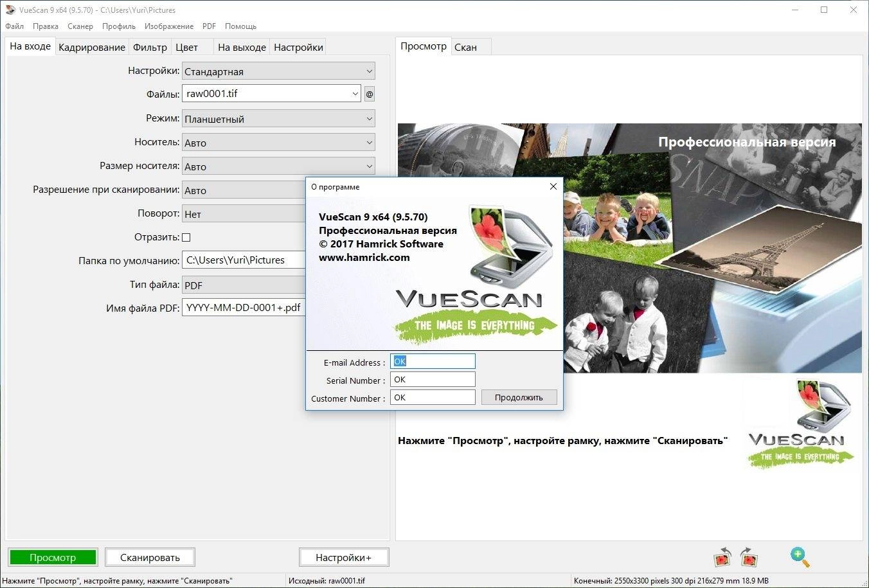Switch to the На выходе tab
Image resolution: width=869 pixels, height=588 pixels.
pyautogui.click(x=242, y=47)
